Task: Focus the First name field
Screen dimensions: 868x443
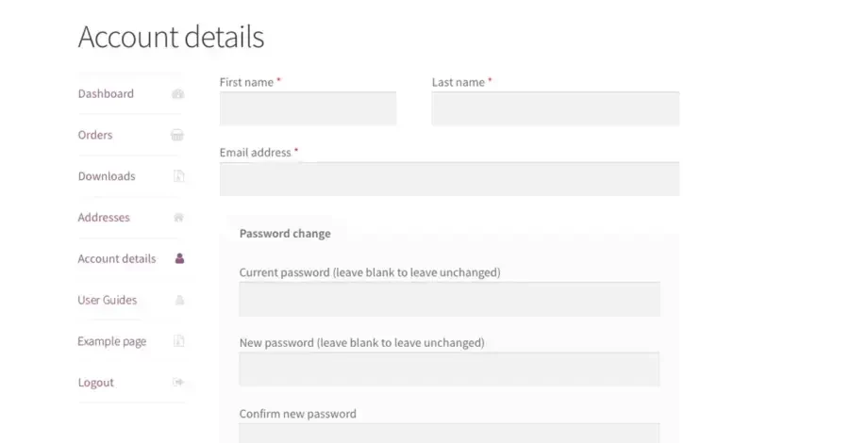Action: (x=308, y=108)
